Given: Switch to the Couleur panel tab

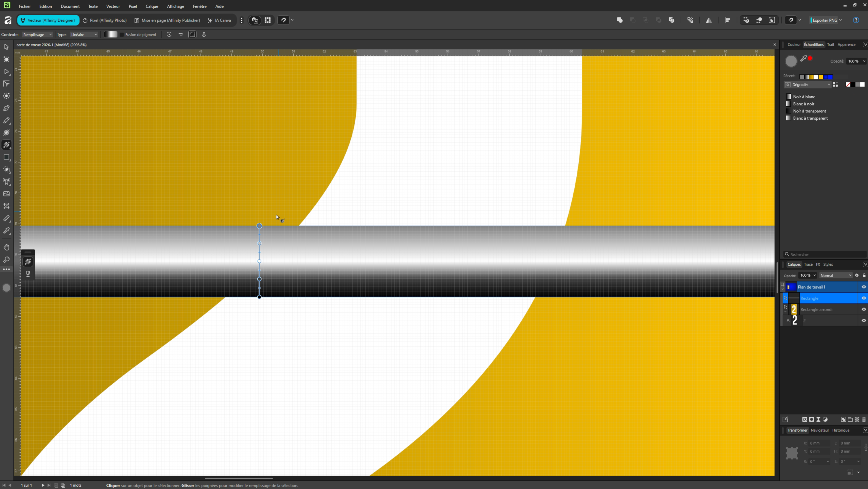Looking at the screenshot, I should pyautogui.click(x=794, y=45).
